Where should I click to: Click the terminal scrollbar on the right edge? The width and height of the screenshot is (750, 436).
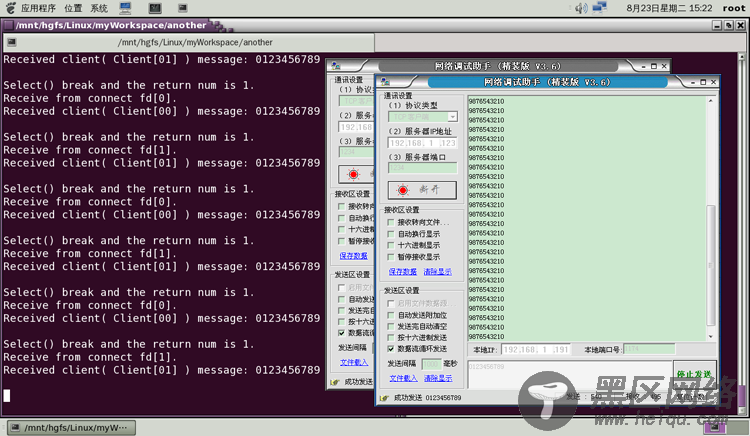tap(741, 234)
